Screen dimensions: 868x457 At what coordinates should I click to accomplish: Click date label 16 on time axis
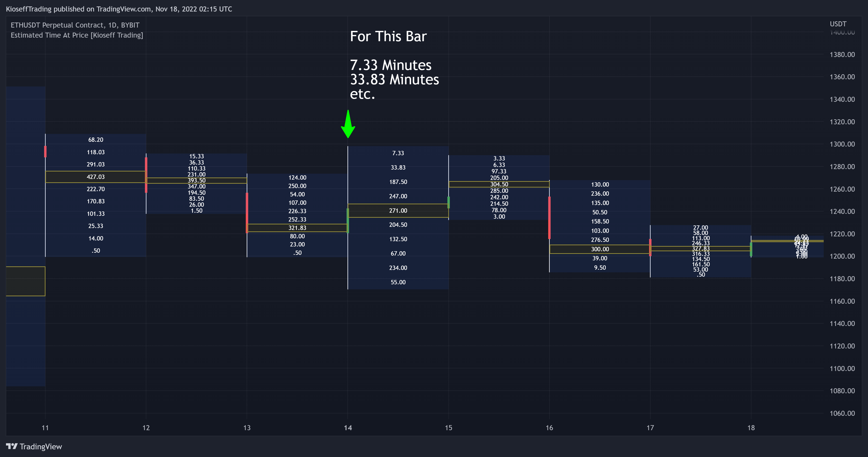550,428
